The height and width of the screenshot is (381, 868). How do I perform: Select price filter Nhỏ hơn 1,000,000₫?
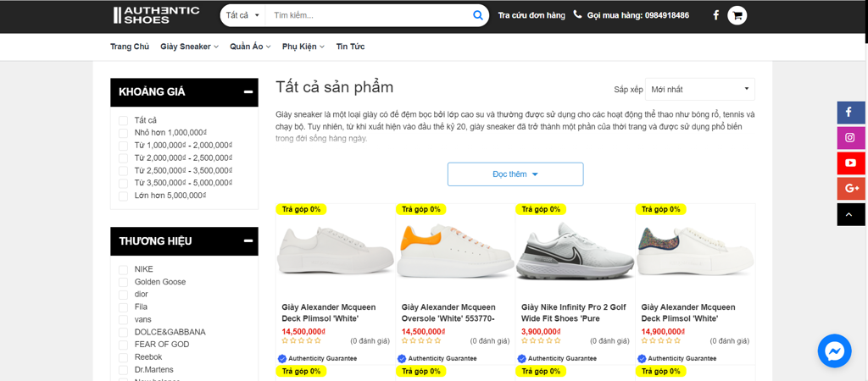[124, 133]
